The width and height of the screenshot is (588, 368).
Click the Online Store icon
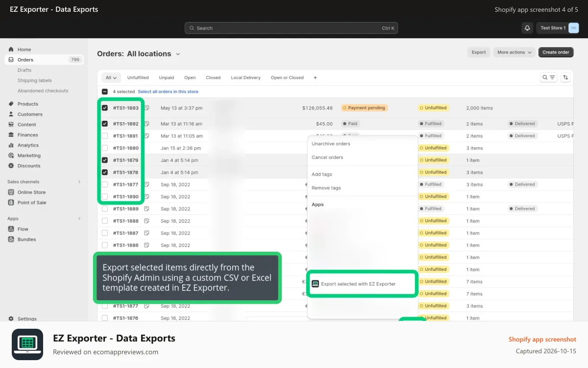click(11, 192)
